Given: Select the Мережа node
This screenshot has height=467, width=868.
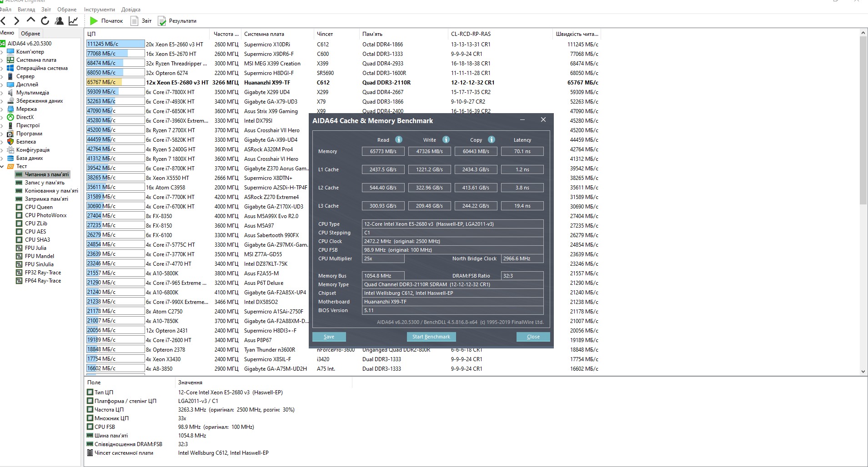Looking at the screenshot, I should (x=26, y=109).
